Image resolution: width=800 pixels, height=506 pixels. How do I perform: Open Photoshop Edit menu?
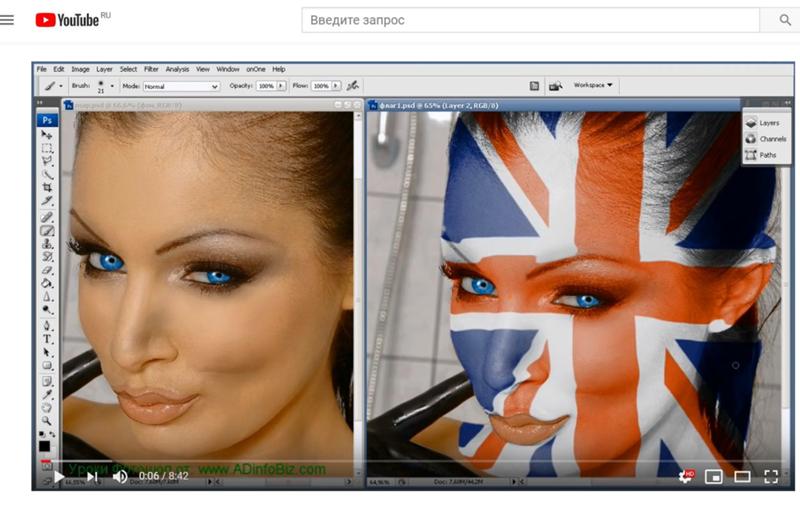[x=59, y=69]
